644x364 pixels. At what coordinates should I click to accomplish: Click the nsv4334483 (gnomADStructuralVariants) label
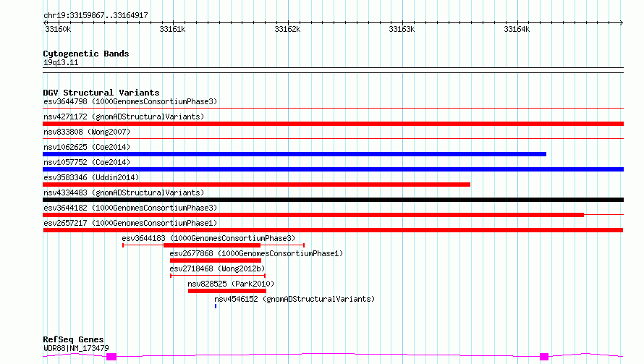124,192
